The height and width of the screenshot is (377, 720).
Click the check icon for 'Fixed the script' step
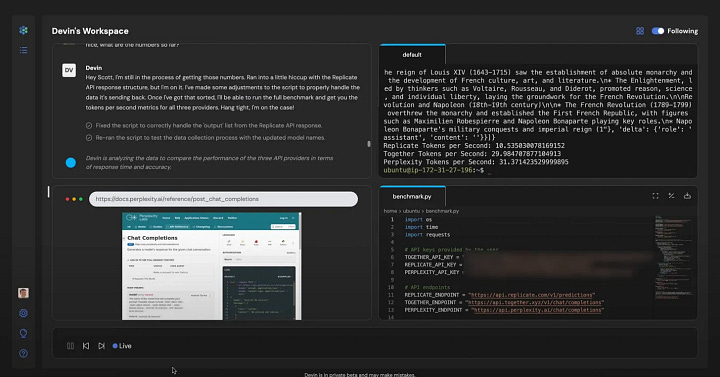click(89, 125)
